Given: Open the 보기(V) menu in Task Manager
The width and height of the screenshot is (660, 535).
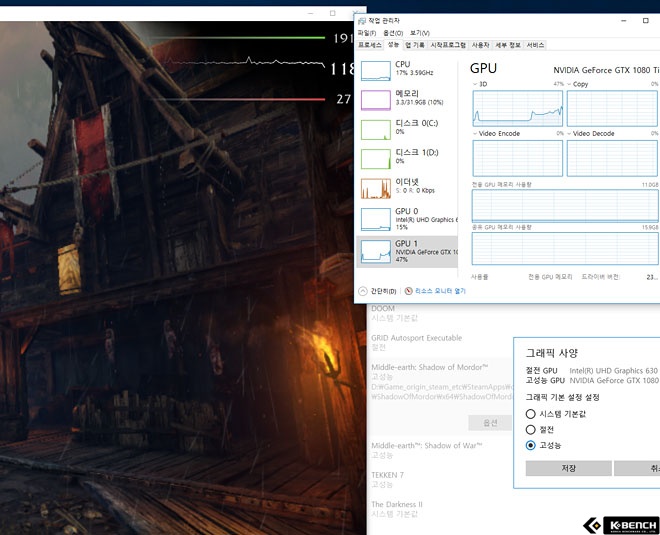Looking at the screenshot, I should coord(419,33).
